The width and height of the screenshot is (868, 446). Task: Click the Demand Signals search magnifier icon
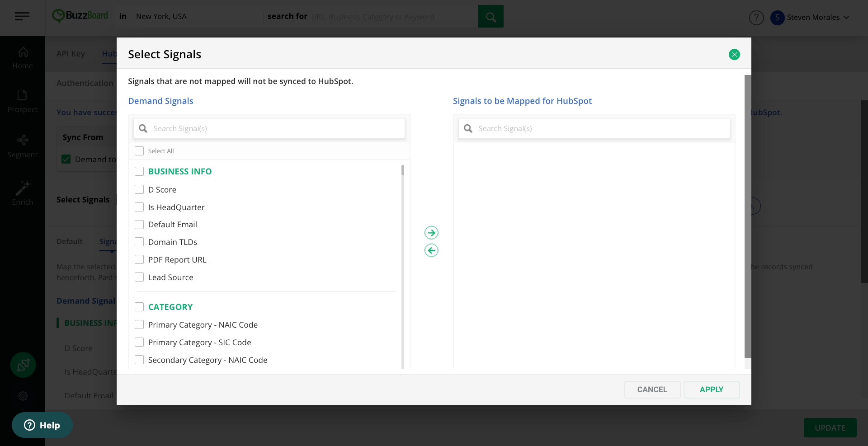point(143,128)
